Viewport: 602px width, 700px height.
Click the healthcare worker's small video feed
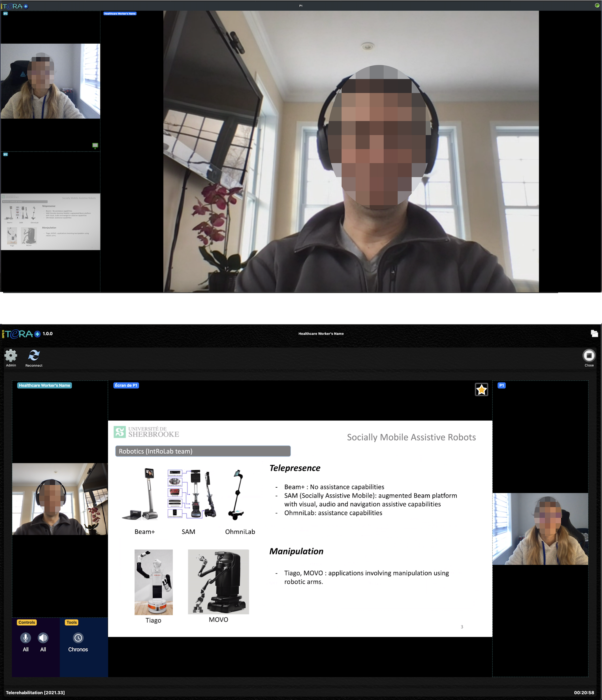(60, 499)
